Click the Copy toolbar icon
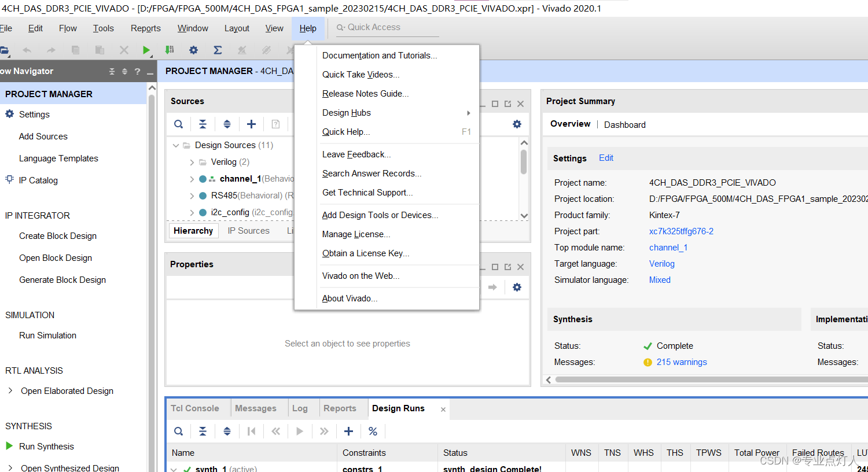 tap(75, 50)
